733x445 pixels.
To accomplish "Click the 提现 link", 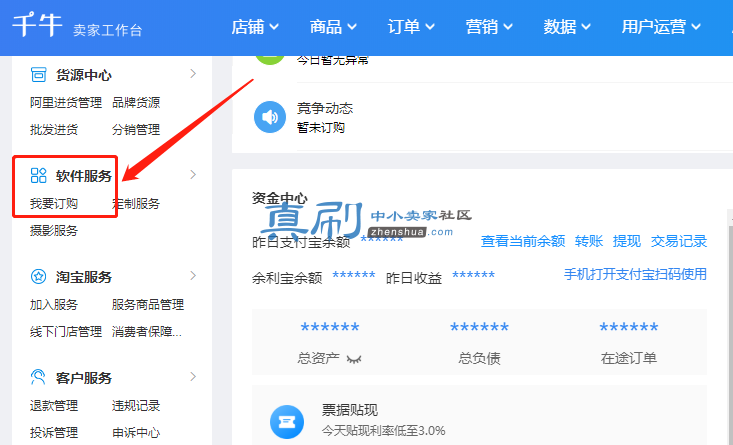I will pos(627,241).
